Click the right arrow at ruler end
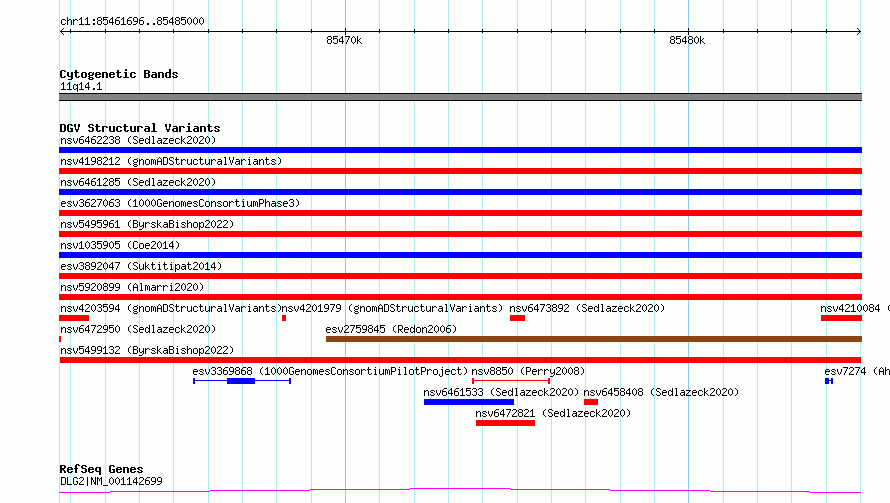This screenshot has width=890, height=503. pyautogui.click(x=858, y=32)
